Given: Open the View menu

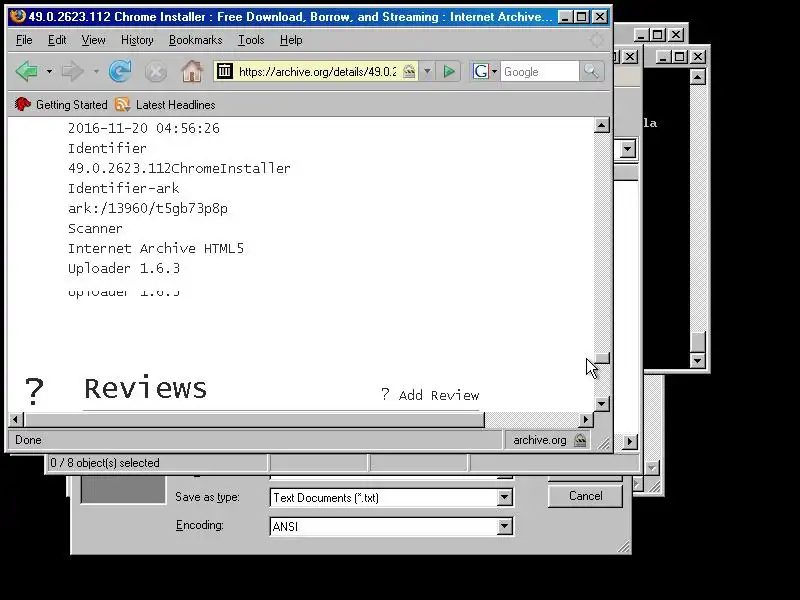Looking at the screenshot, I should (x=93, y=40).
